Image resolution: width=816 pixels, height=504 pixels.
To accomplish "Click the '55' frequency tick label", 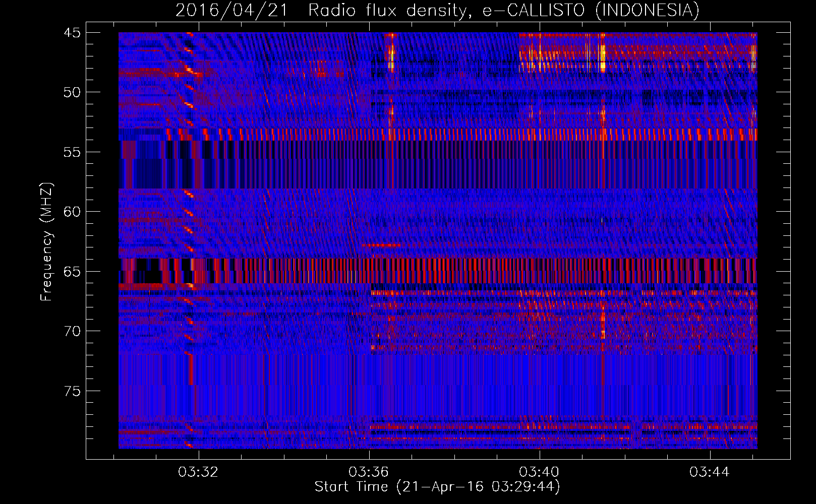I will (72, 152).
